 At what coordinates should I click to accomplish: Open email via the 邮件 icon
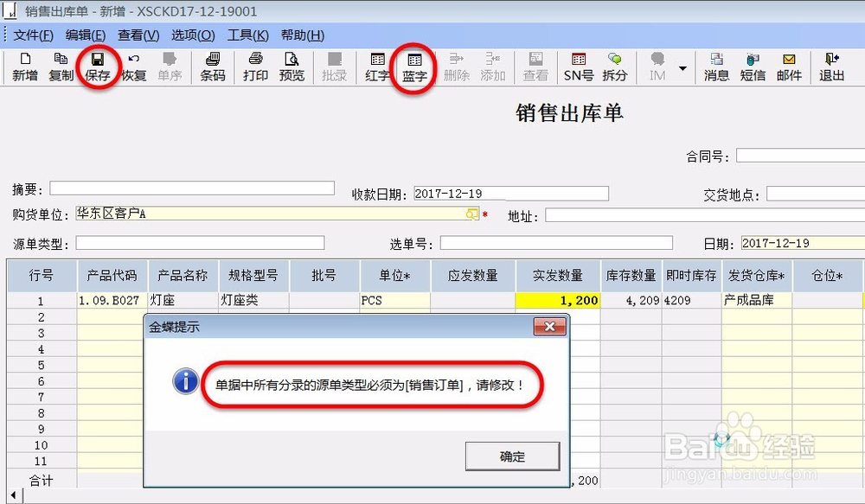tap(789, 67)
